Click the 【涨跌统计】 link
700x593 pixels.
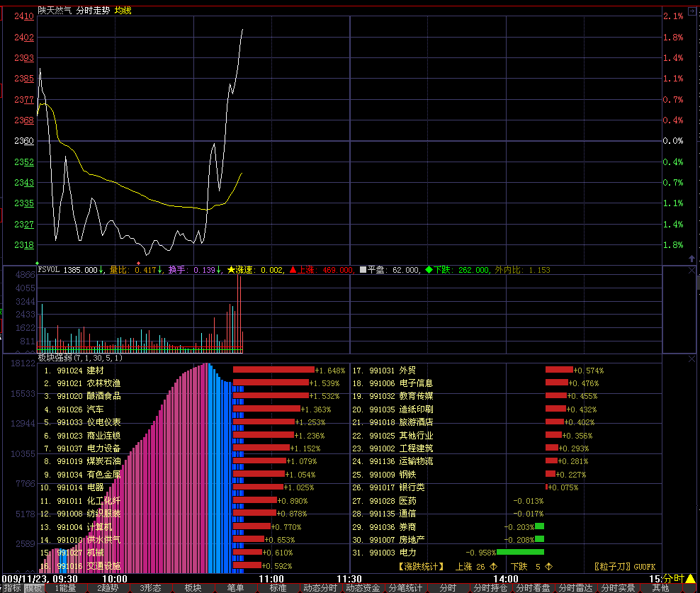point(421,567)
